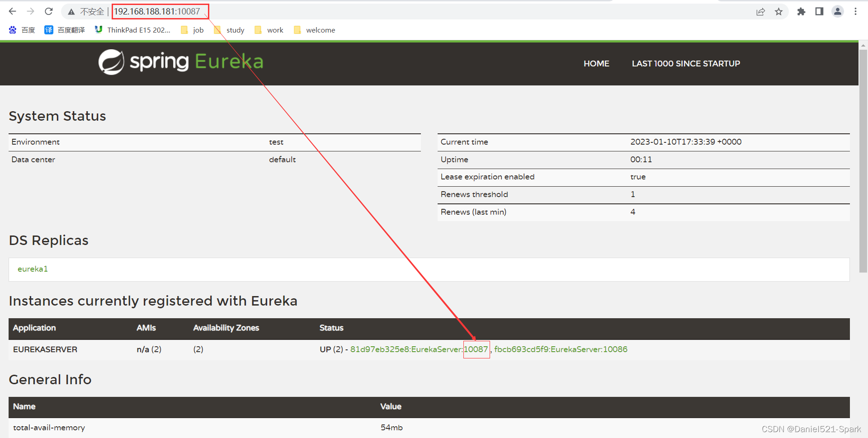Click the total-avail-memory row name
868x438 pixels.
[49, 428]
